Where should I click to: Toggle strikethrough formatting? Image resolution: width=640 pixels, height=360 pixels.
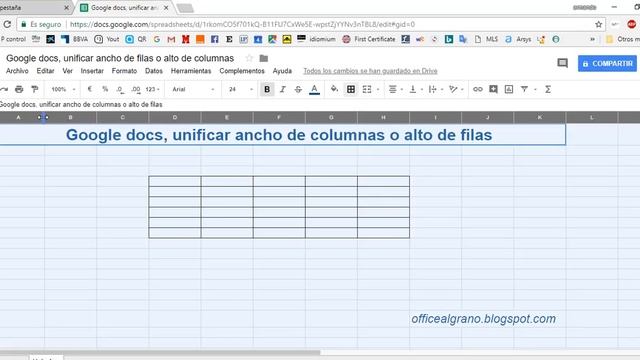point(298,89)
